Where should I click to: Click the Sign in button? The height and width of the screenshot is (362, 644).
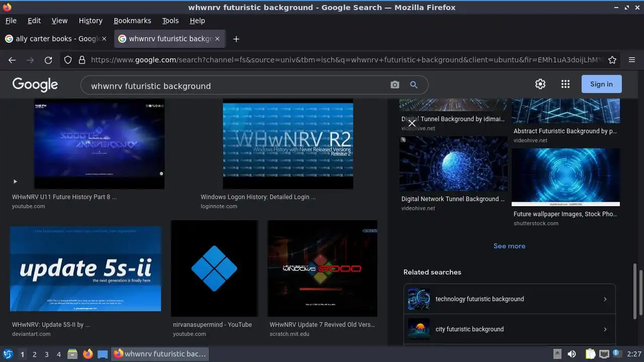click(602, 84)
